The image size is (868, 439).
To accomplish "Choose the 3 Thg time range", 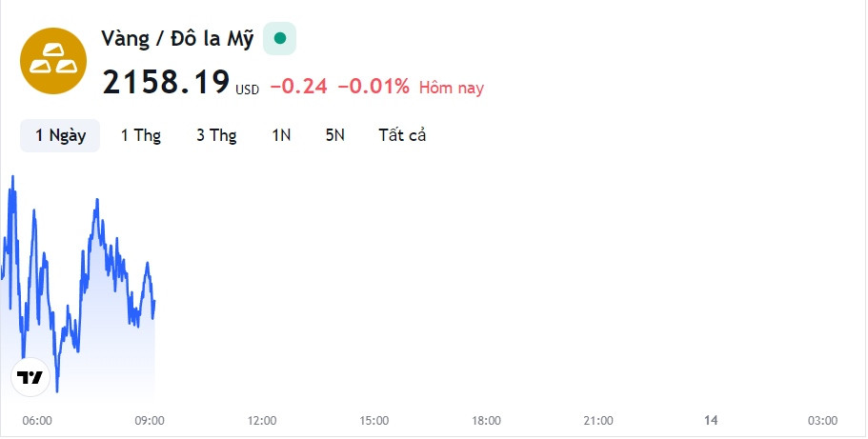I will (x=216, y=135).
